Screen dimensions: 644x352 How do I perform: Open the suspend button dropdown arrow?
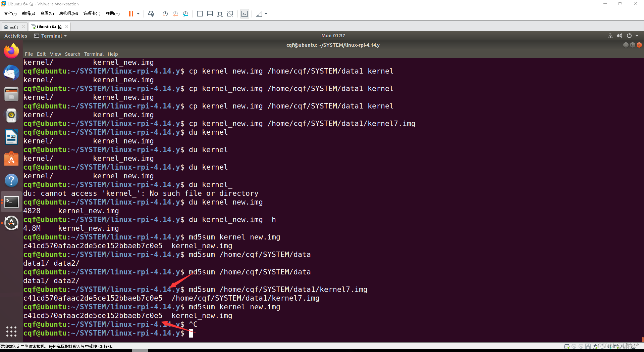click(x=138, y=14)
